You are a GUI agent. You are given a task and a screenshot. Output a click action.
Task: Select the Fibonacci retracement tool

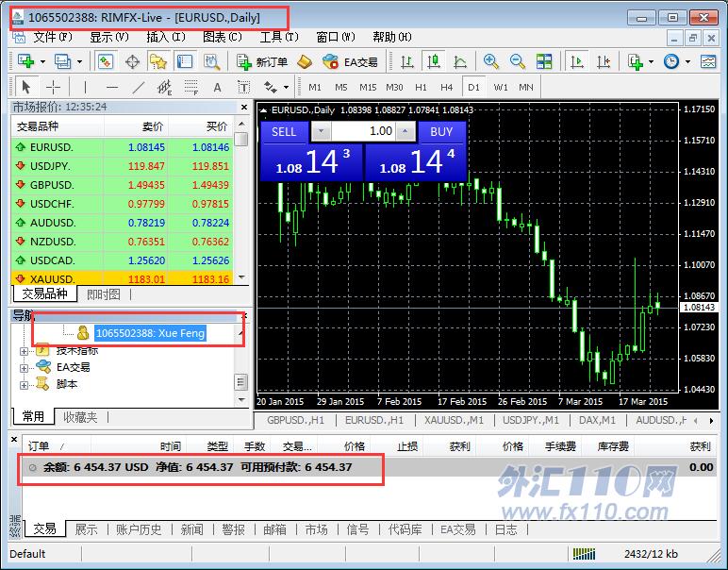coord(191,87)
